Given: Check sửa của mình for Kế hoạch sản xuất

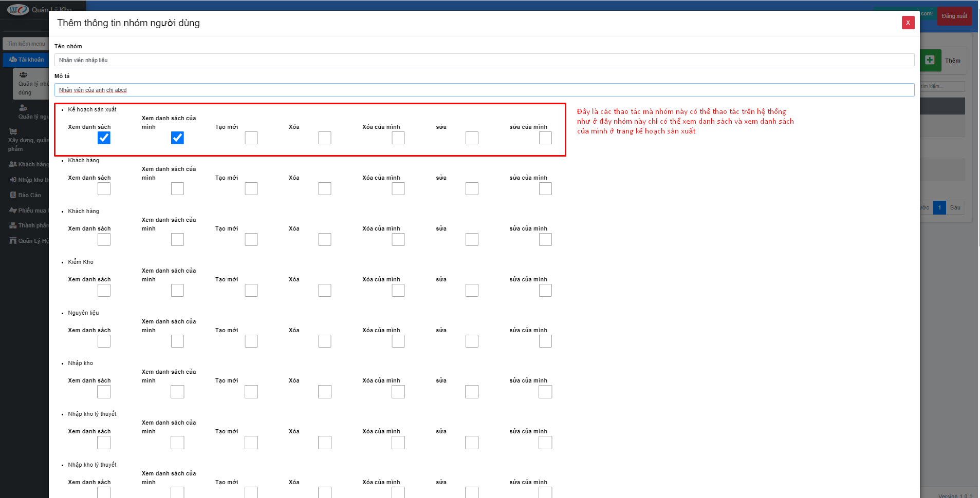Looking at the screenshot, I should point(545,138).
